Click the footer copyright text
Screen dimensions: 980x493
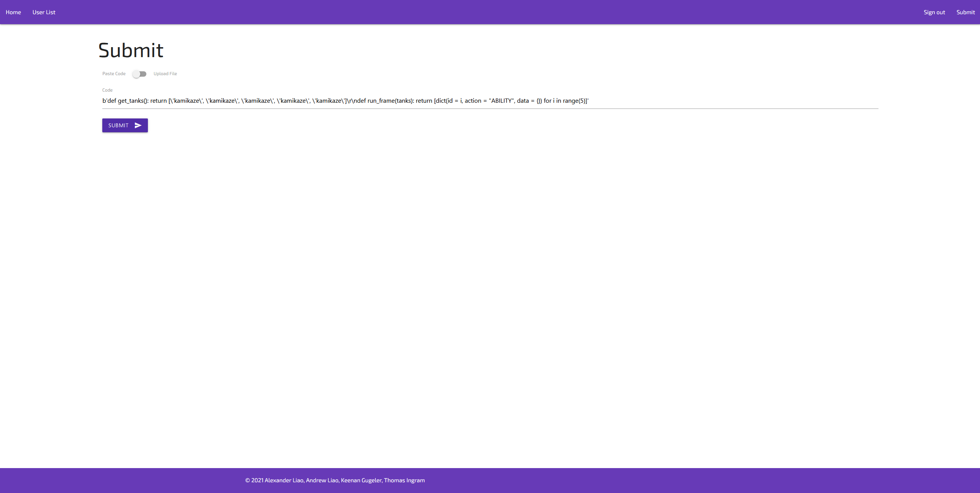335,480
